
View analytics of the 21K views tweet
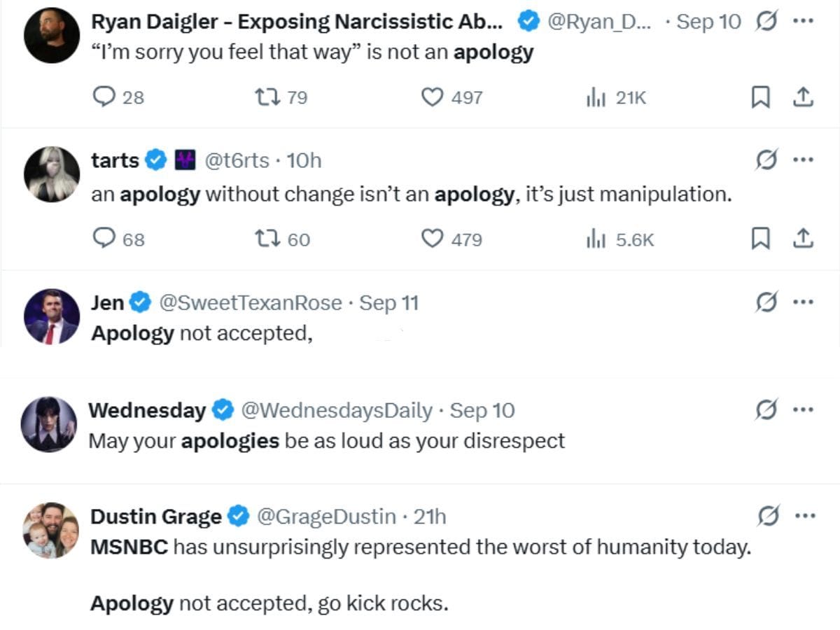point(595,98)
